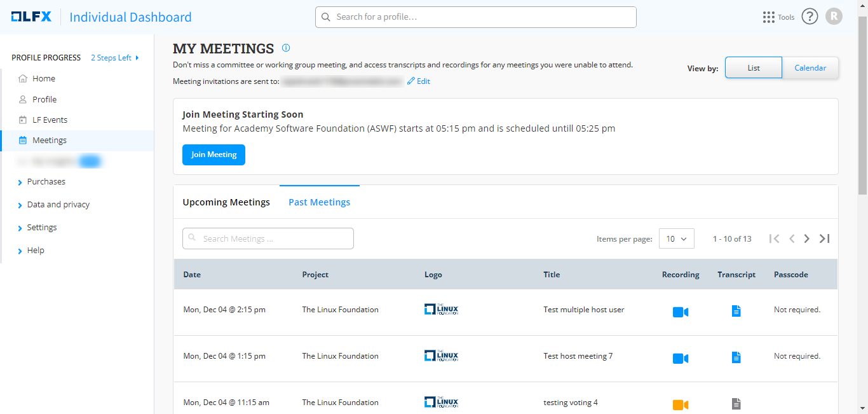Go to next page of meetings
Image resolution: width=868 pixels, height=414 pixels.
tap(806, 238)
